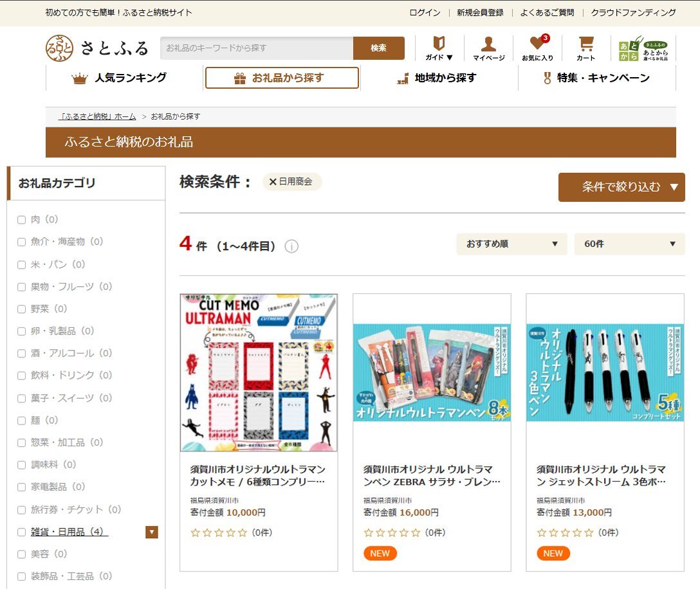Click star rating of 13,000円 Jetstream pens

pos(565,532)
